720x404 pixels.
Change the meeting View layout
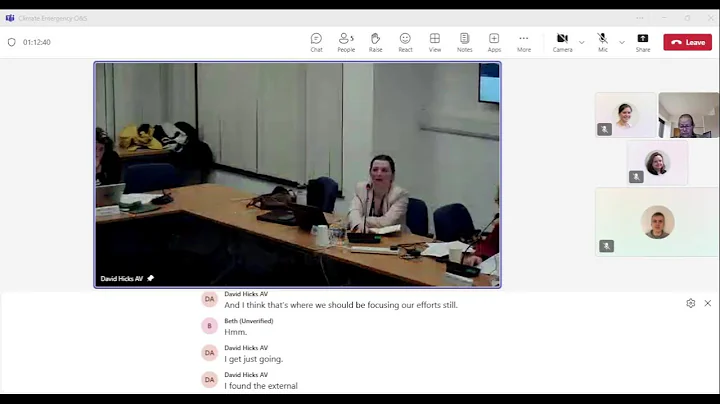click(434, 42)
